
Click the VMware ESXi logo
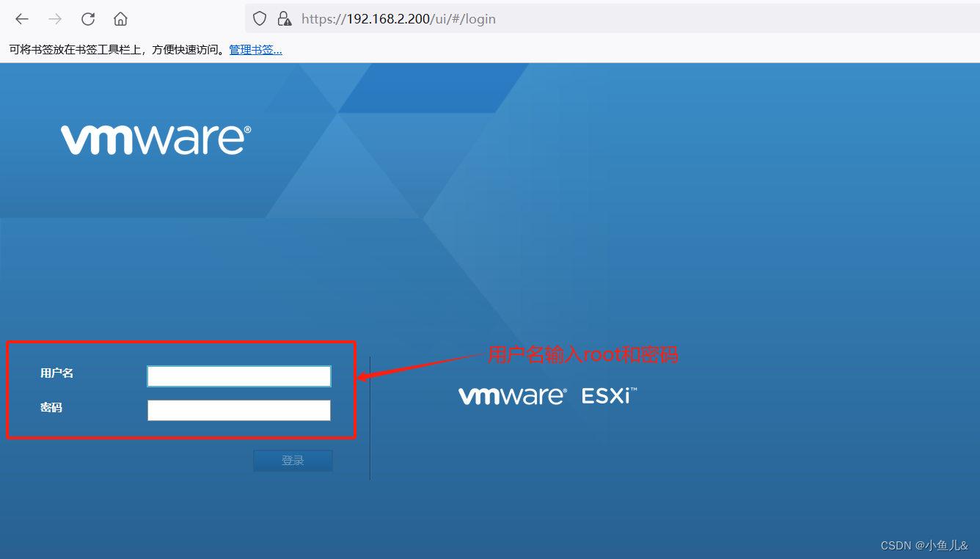pyautogui.click(x=548, y=396)
